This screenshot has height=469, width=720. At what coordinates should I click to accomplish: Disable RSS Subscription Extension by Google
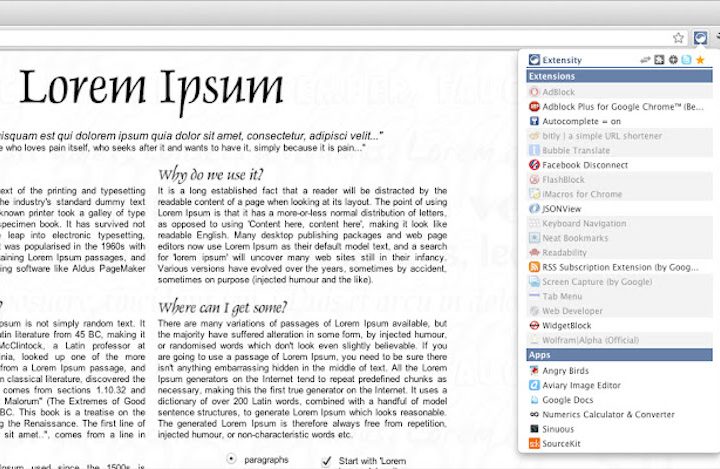click(x=619, y=267)
